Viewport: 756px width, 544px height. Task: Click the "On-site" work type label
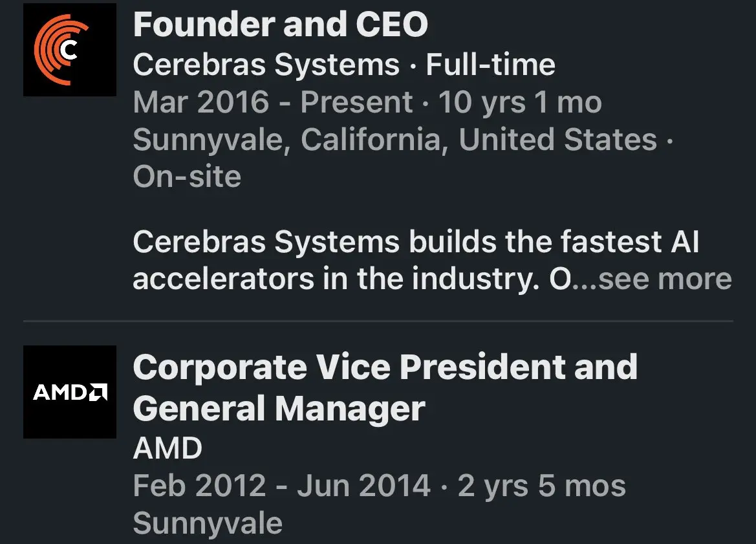(x=187, y=177)
